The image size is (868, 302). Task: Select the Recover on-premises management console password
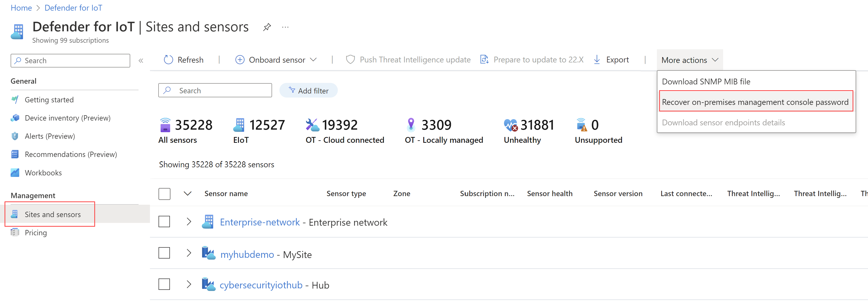tap(755, 102)
